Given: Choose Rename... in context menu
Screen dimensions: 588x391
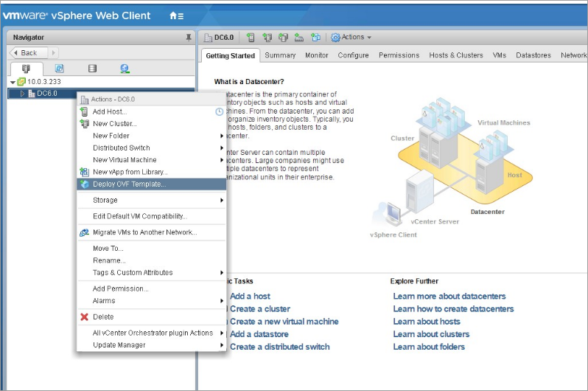Looking at the screenshot, I should point(152,260).
